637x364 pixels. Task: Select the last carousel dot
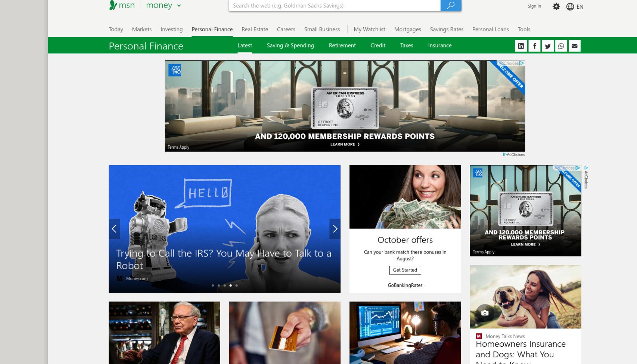237,285
